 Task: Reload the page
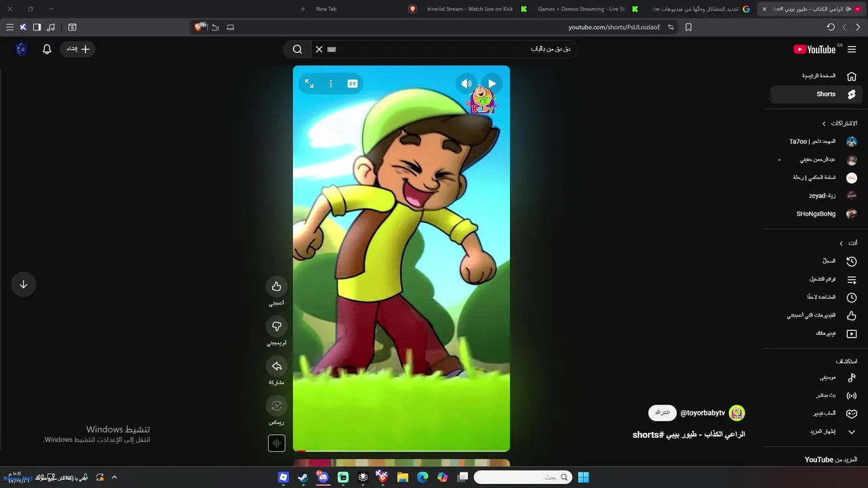pyautogui.click(x=831, y=27)
